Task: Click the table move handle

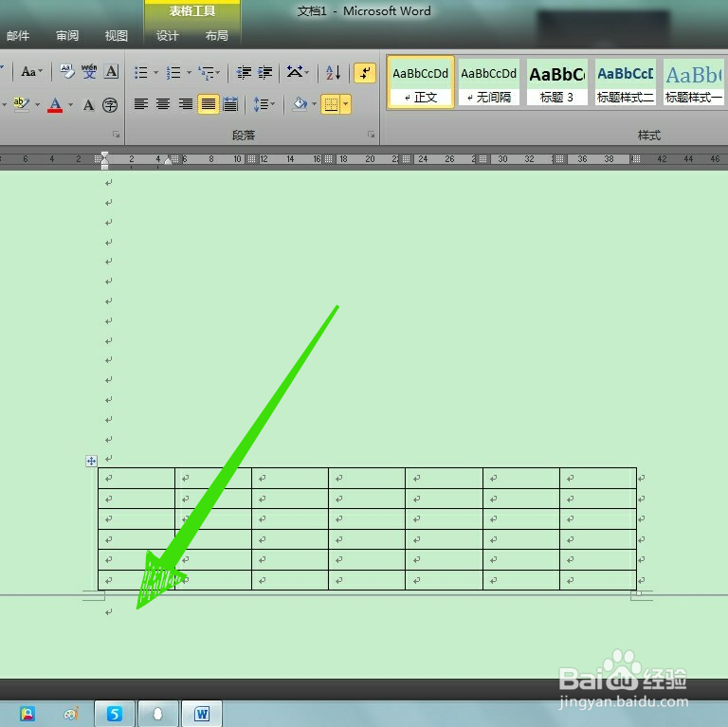Action: pos(91,461)
